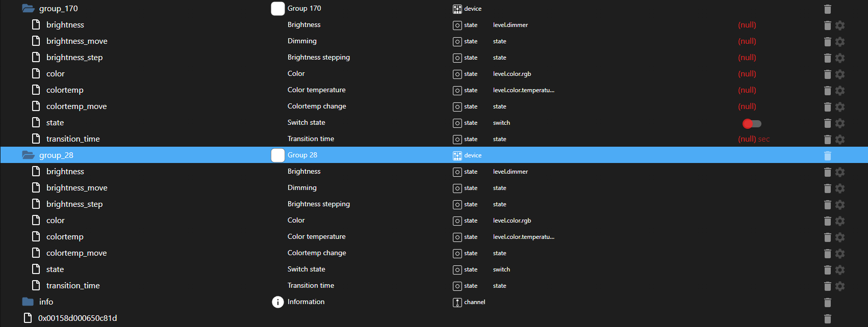
Task: Select group_28 colortemp_move tree item
Action: [x=76, y=253]
